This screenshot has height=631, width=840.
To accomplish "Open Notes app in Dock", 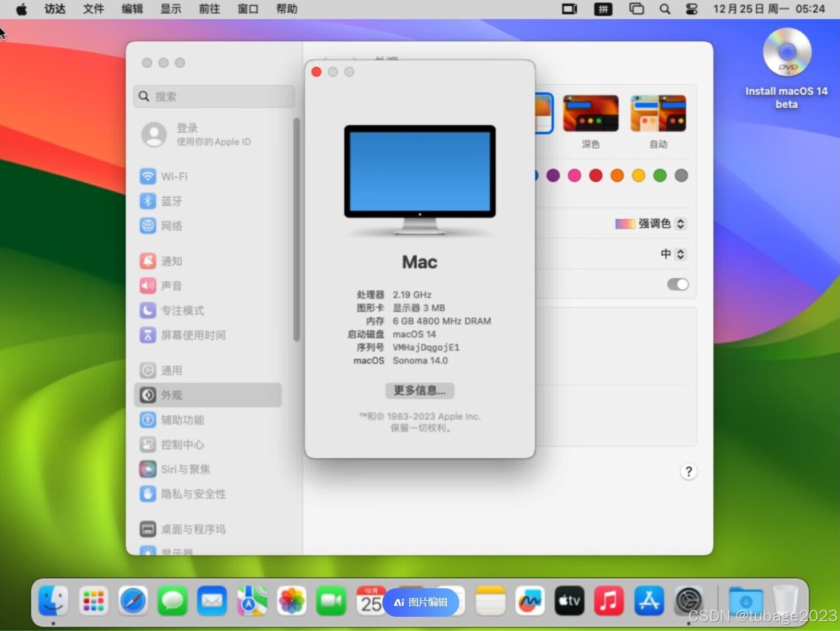I will click(490, 601).
